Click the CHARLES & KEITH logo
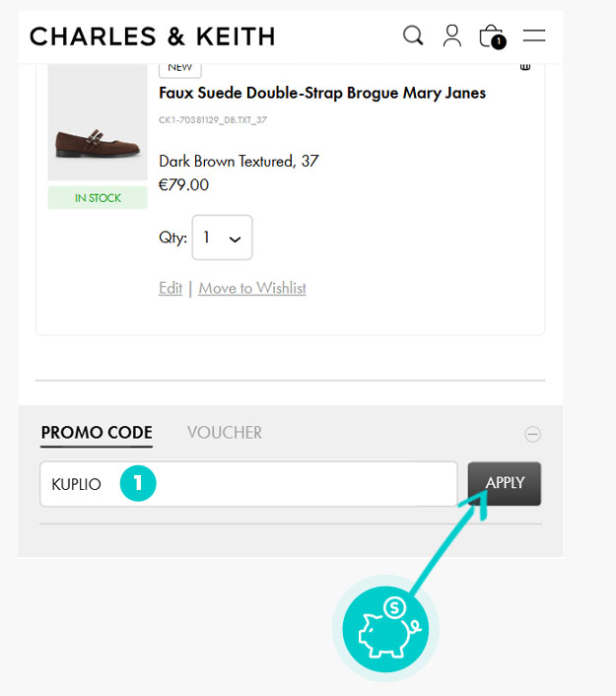The width and height of the screenshot is (616, 696). (x=152, y=37)
